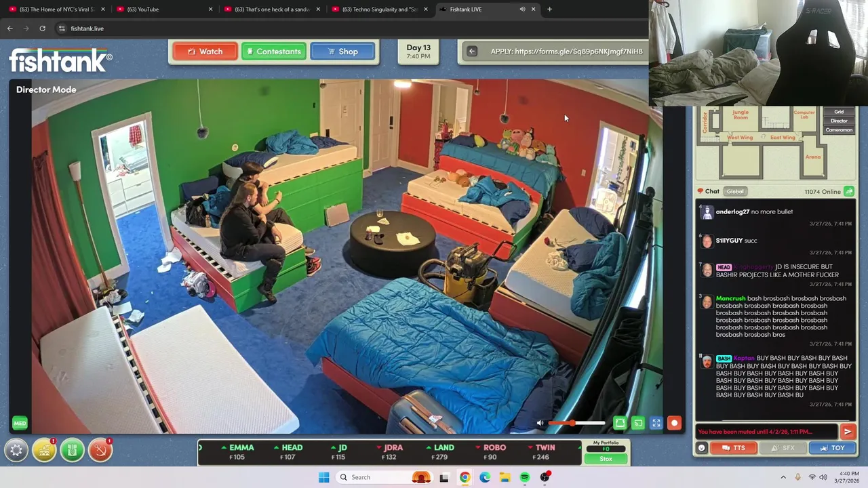This screenshot has width=868, height=488.
Task: Select Arena on the map
Action: 812,157
